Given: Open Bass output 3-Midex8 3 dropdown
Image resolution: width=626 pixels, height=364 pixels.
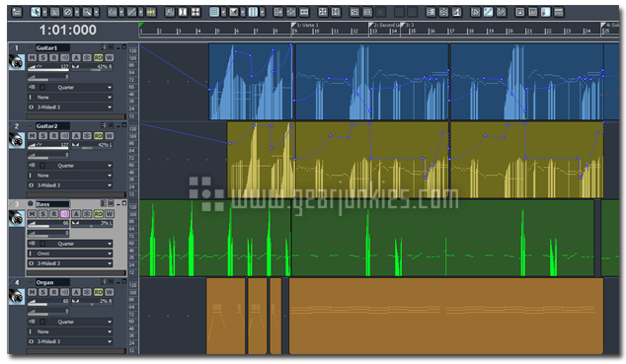Looking at the screenshot, I should [70, 263].
